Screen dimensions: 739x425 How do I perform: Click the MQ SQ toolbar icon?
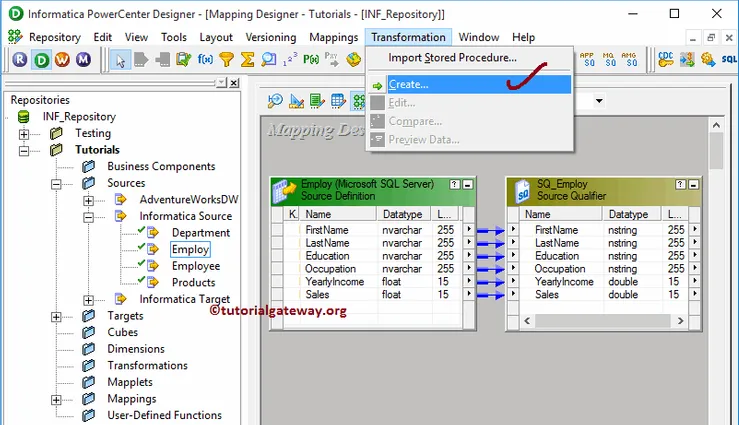(609, 59)
